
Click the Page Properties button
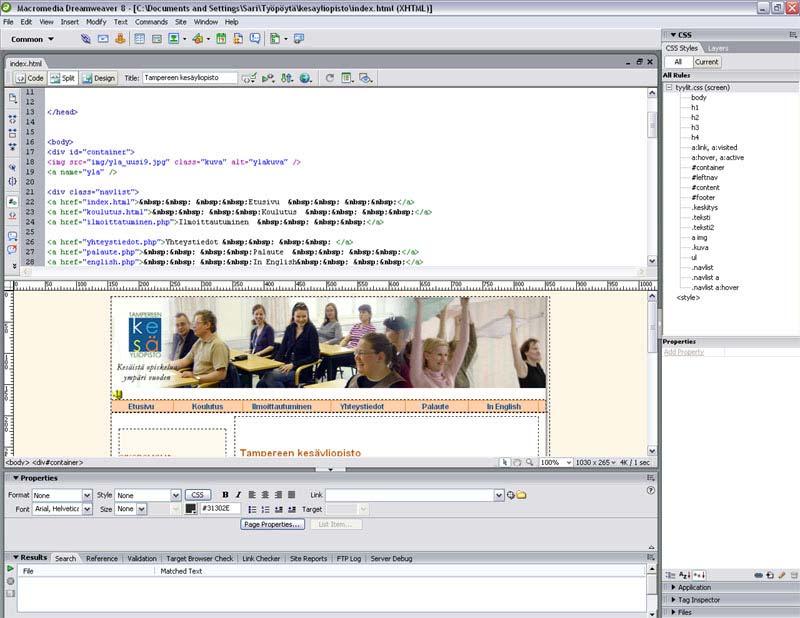272,524
